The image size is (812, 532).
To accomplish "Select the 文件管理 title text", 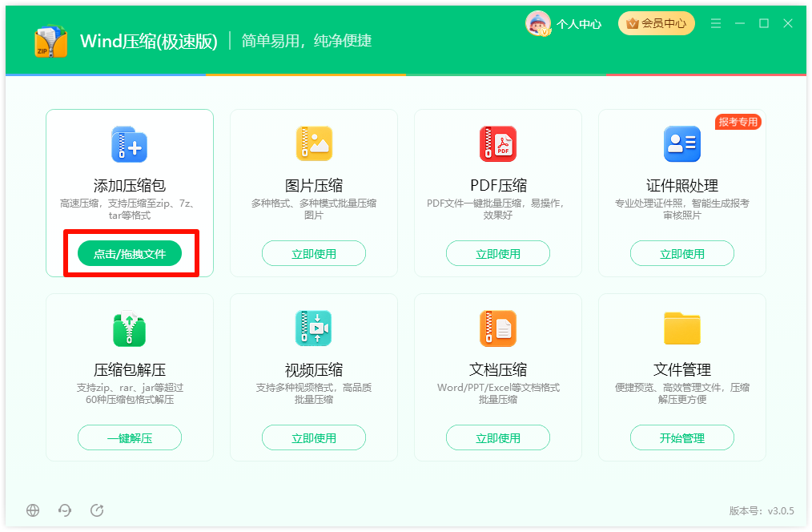I will tap(682, 370).
